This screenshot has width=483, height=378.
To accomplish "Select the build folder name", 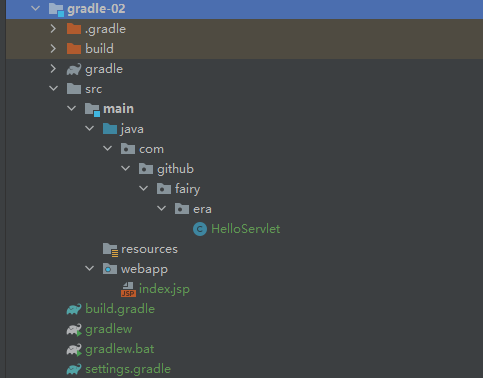I will pos(99,49).
